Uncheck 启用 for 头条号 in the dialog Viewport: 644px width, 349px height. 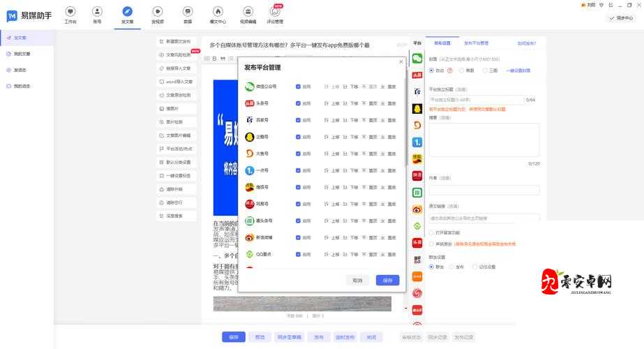click(x=298, y=103)
